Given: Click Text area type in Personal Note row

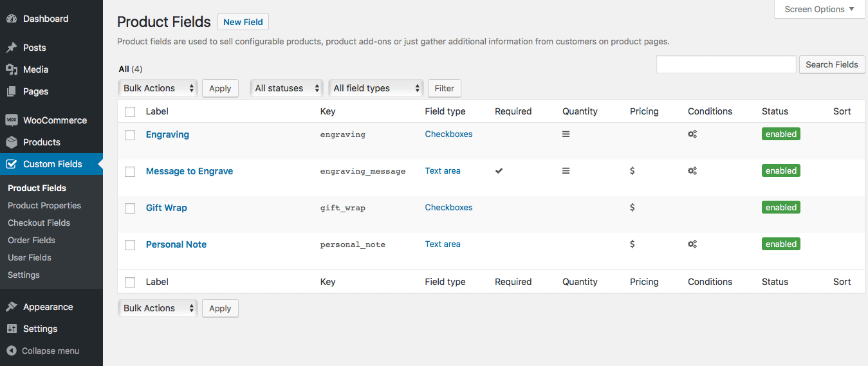Looking at the screenshot, I should [443, 244].
